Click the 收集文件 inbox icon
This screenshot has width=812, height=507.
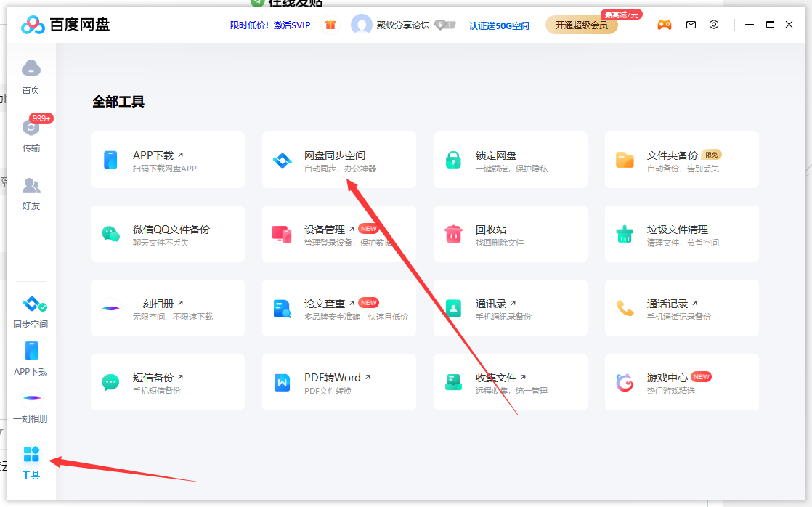tap(454, 383)
